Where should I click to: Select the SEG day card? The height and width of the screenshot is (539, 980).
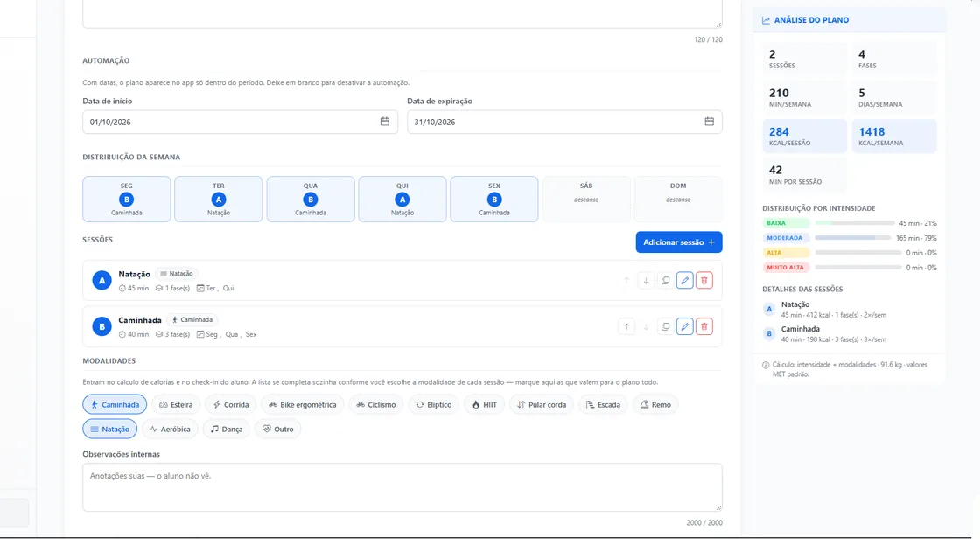pos(126,199)
